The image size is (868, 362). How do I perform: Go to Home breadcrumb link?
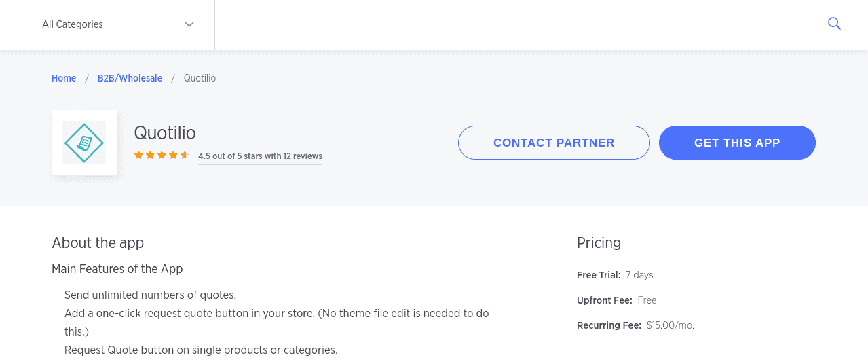[64, 78]
